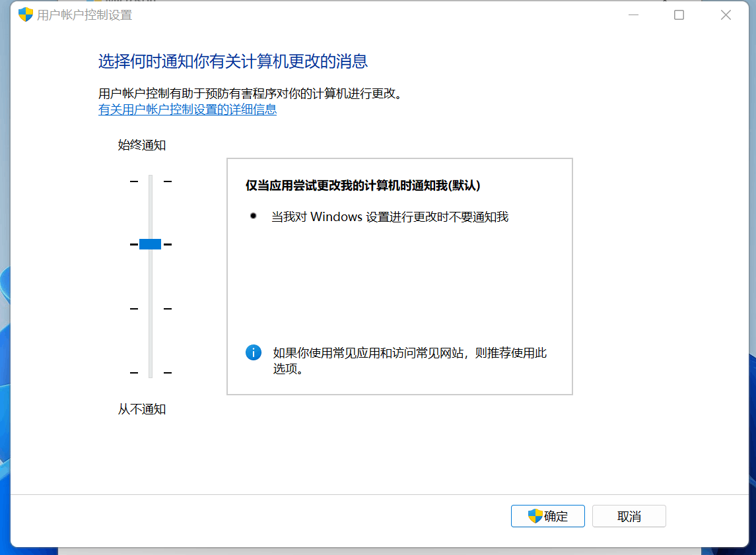756x555 pixels.
Task: Click the 从不通知 label below slider
Action: (142, 409)
